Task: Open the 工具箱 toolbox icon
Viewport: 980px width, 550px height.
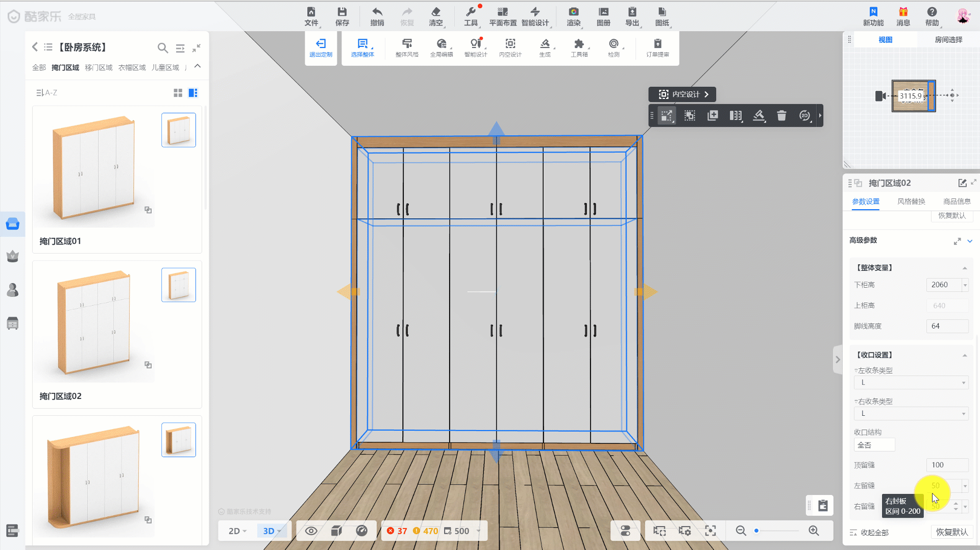Action: [x=579, y=44]
